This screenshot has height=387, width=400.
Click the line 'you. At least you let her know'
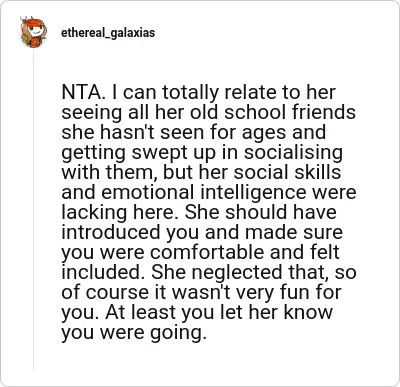point(197,313)
